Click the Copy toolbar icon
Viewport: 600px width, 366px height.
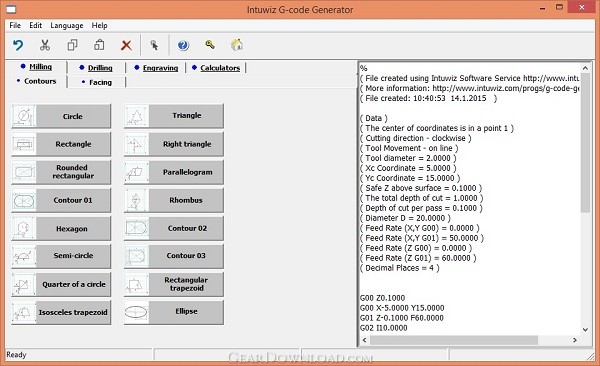(72, 45)
